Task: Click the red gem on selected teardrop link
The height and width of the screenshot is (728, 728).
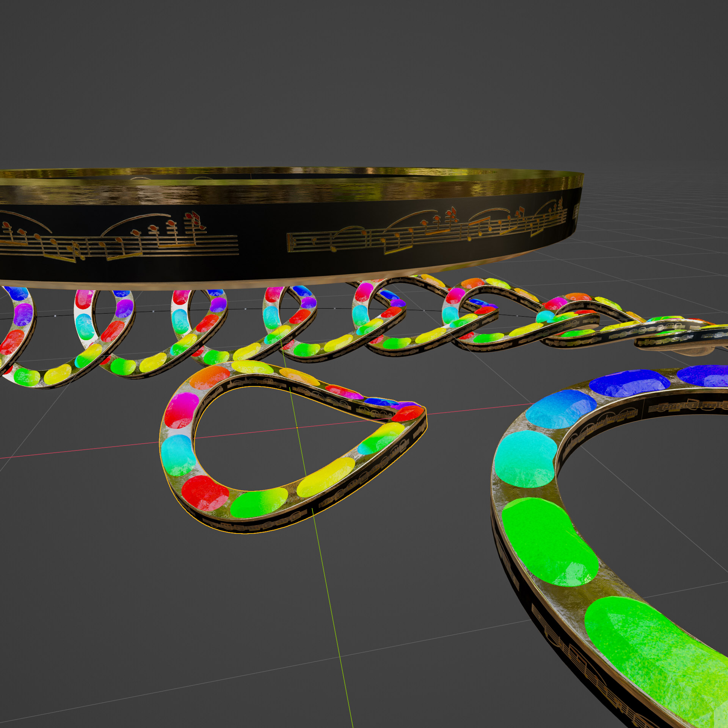Action: coord(205,492)
